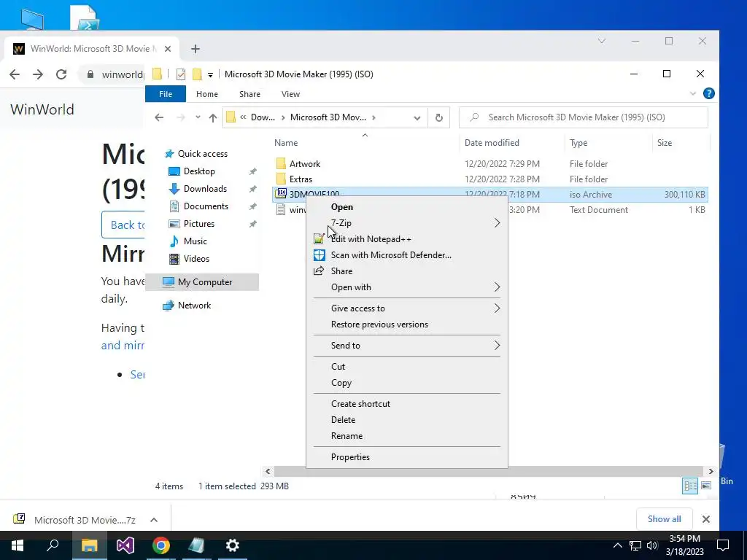This screenshot has height=560, width=747.
Task: Click the Notepad++ icon in context menu
Action: point(319,239)
